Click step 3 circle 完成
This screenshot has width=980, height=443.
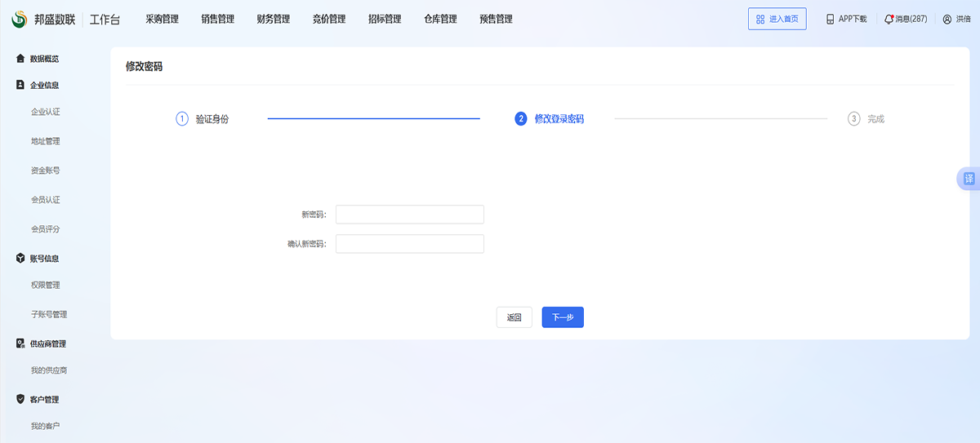pos(854,119)
